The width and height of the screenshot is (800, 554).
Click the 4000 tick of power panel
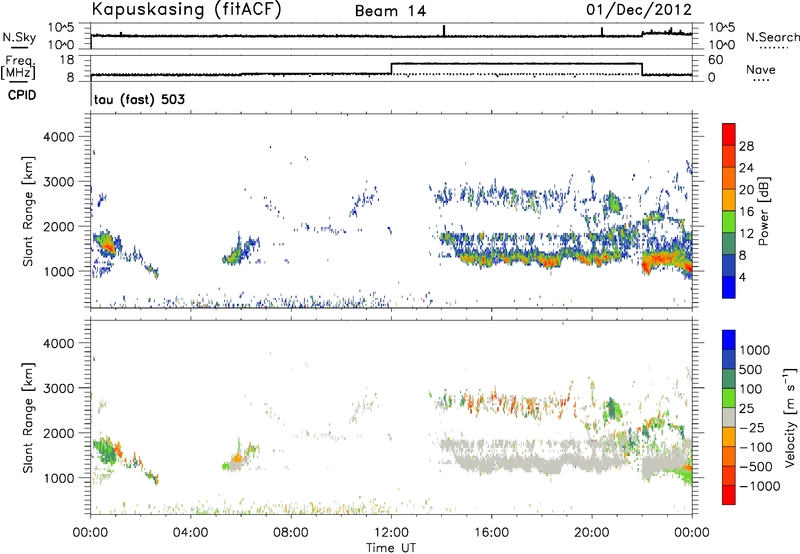59,137
